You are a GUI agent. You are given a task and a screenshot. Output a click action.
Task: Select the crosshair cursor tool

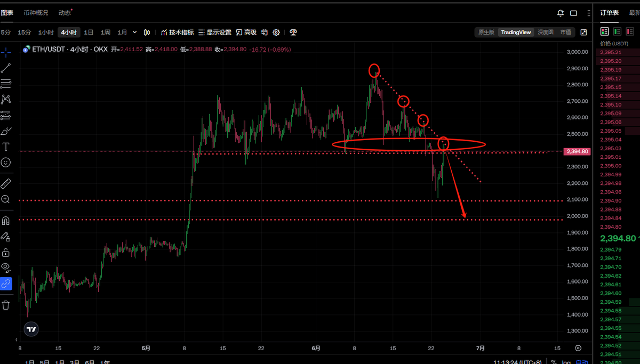(6, 52)
